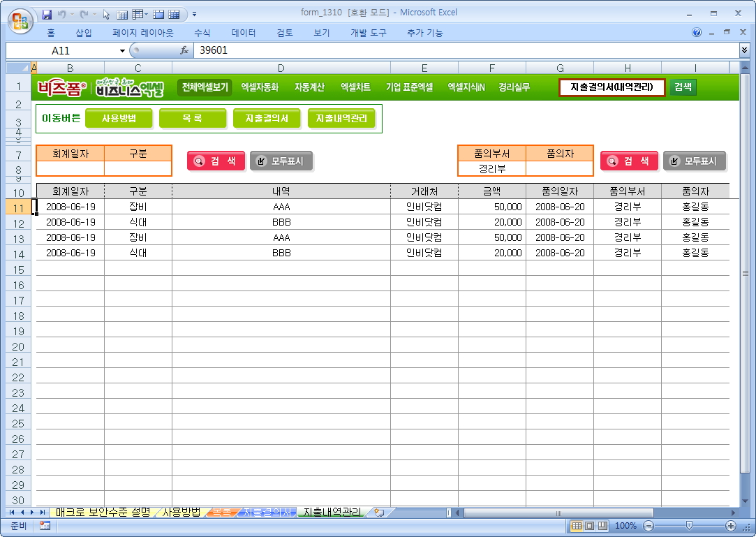
Task: Click the insert function fx icon
Action: (x=184, y=50)
